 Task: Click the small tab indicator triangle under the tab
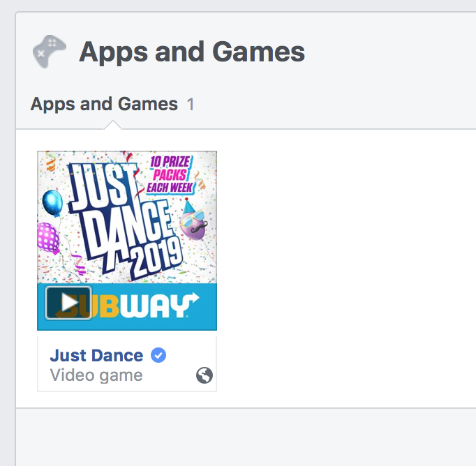(113, 125)
